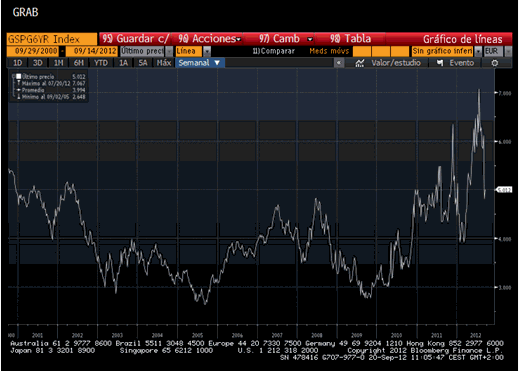Open the Línea chart type dropdown arrow

coord(207,51)
